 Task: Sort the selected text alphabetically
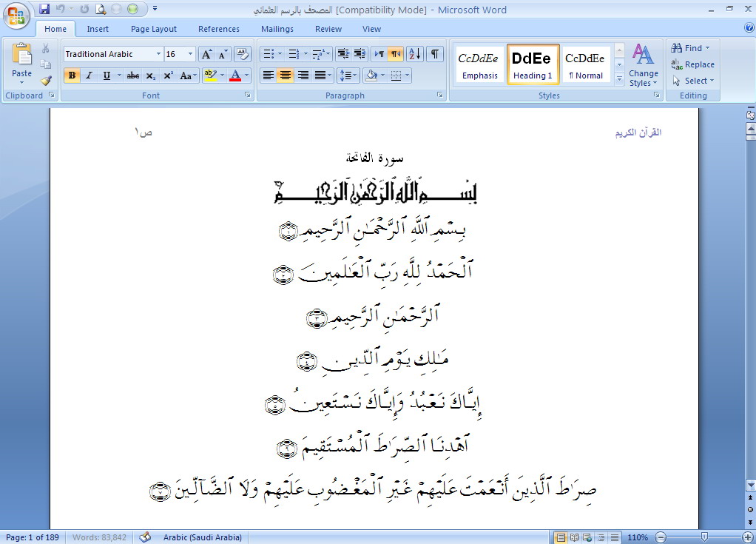click(x=415, y=53)
